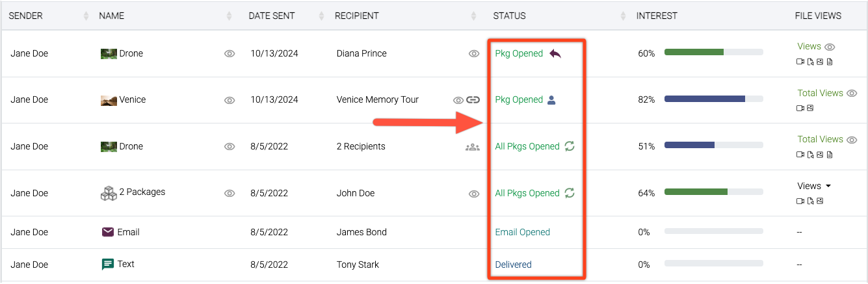Viewport: 868px width, 284px height.
Task: Click the purple Email envelope icon
Action: (108, 232)
